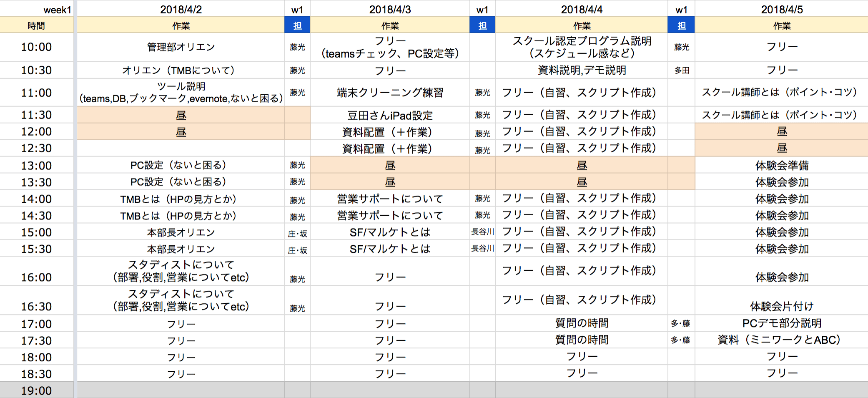This screenshot has width=868, height=398.
Task: Click the 2018/4/4 date header
Action: coord(582,10)
